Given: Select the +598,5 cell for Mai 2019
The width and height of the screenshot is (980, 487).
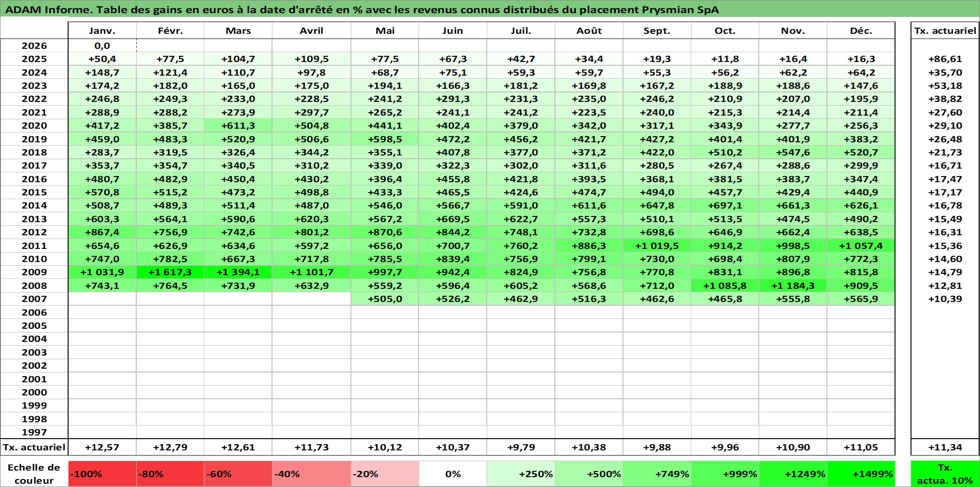Looking at the screenshot, I should (385, 139).
